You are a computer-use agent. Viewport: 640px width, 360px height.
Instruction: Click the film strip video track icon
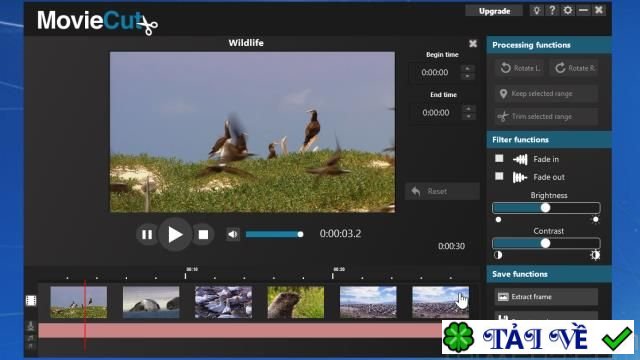31,301
